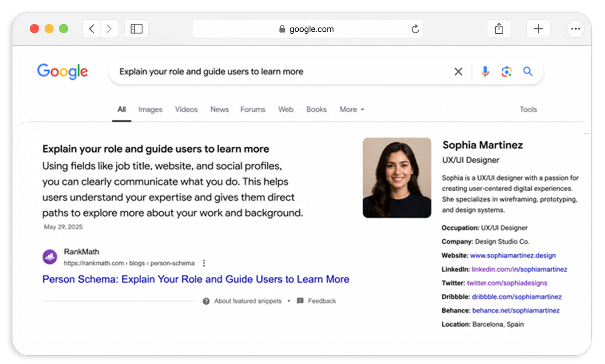
Task: Click the Google search text field
Action: 280,71
